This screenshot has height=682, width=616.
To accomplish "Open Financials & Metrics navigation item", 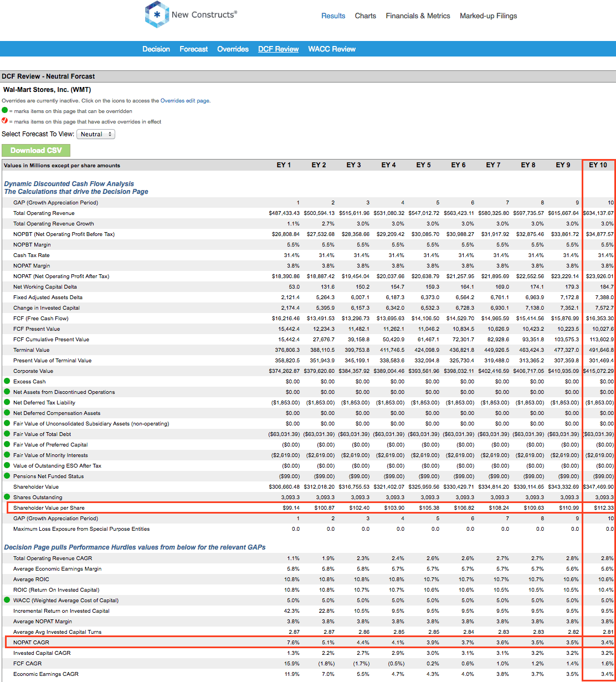I will tap(418, 16).
